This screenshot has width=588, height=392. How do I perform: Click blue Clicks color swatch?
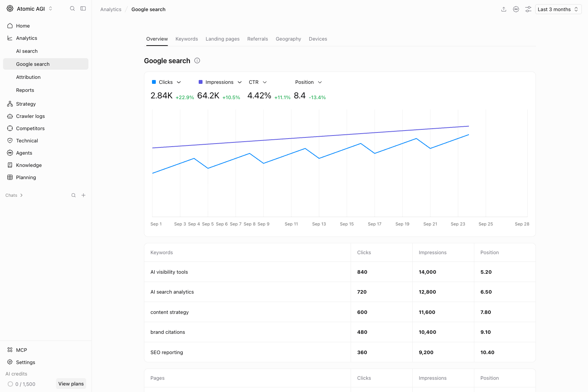pos(154,82)
